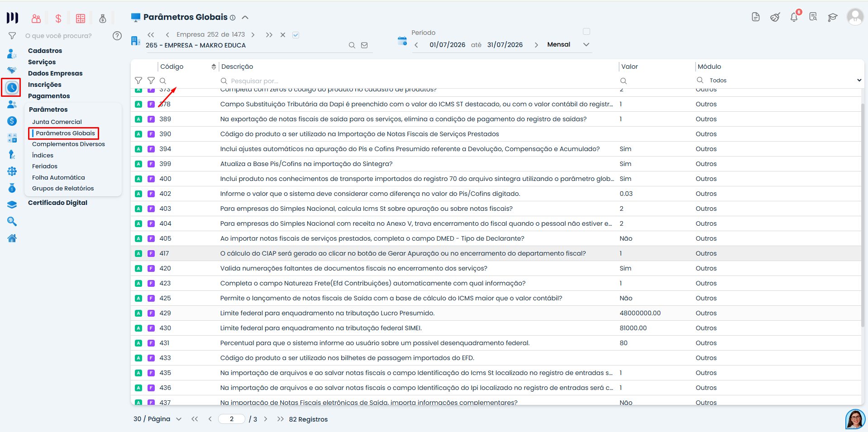Click the A badge on row 417
868x432 pixels.
tap(138, 253)
